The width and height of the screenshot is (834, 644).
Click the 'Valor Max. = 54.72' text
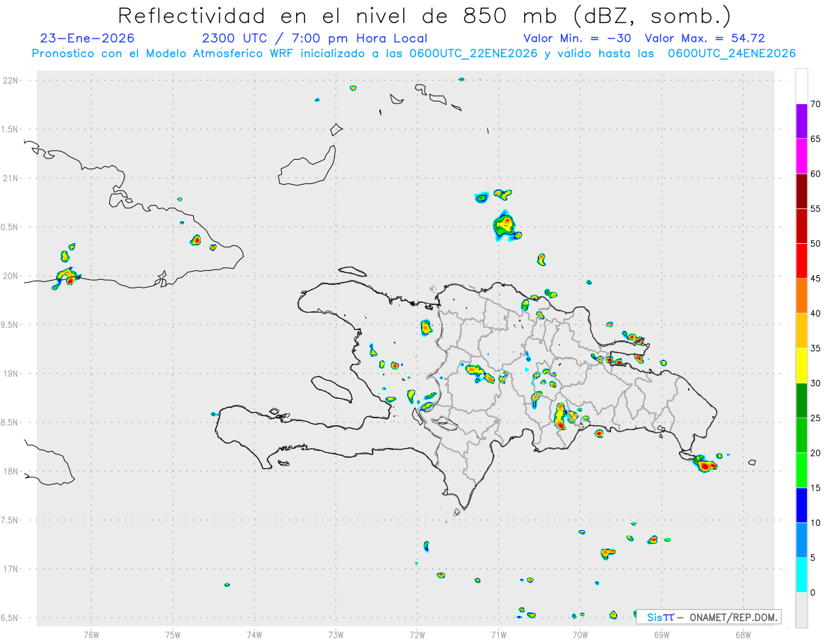click(705, 38)
